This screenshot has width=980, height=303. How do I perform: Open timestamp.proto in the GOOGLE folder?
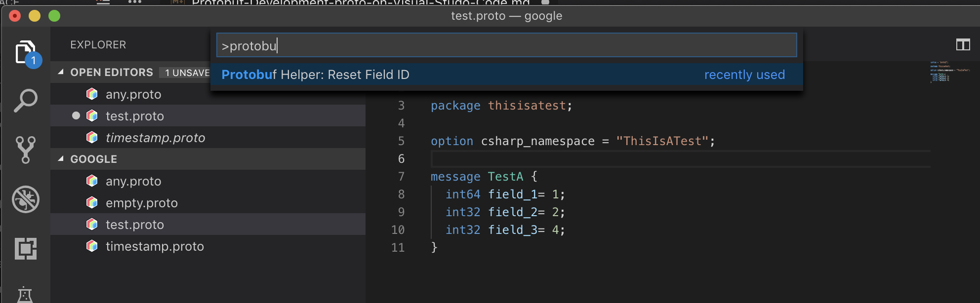pos(154,246)
